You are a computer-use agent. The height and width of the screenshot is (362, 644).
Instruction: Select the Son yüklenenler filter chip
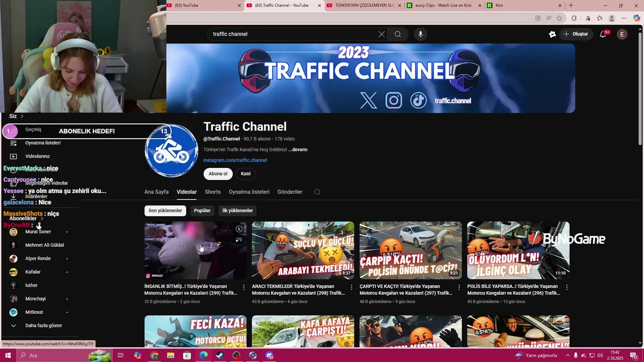tap(165, 211)
